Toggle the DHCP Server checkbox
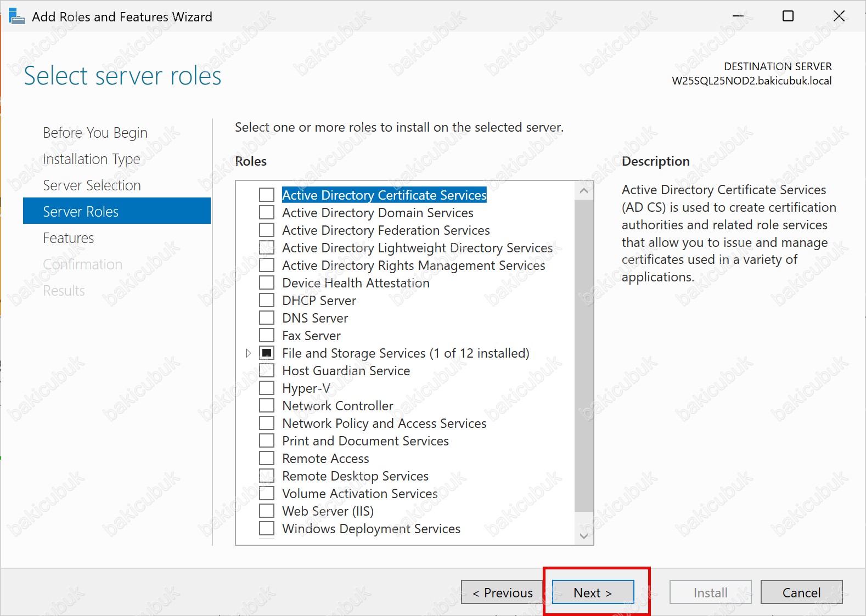The height and width of the screenshot is (616, 866). click(267, 301)
